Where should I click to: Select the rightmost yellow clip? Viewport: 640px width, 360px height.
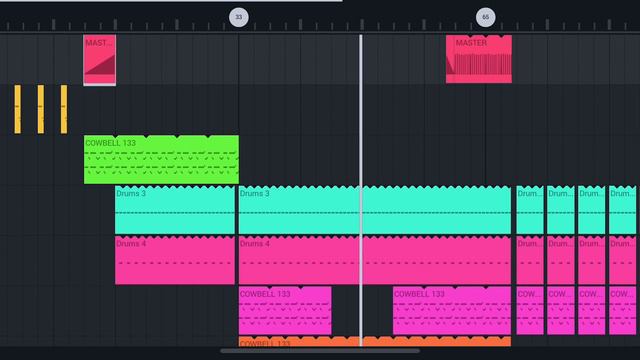tap(64, 109)
